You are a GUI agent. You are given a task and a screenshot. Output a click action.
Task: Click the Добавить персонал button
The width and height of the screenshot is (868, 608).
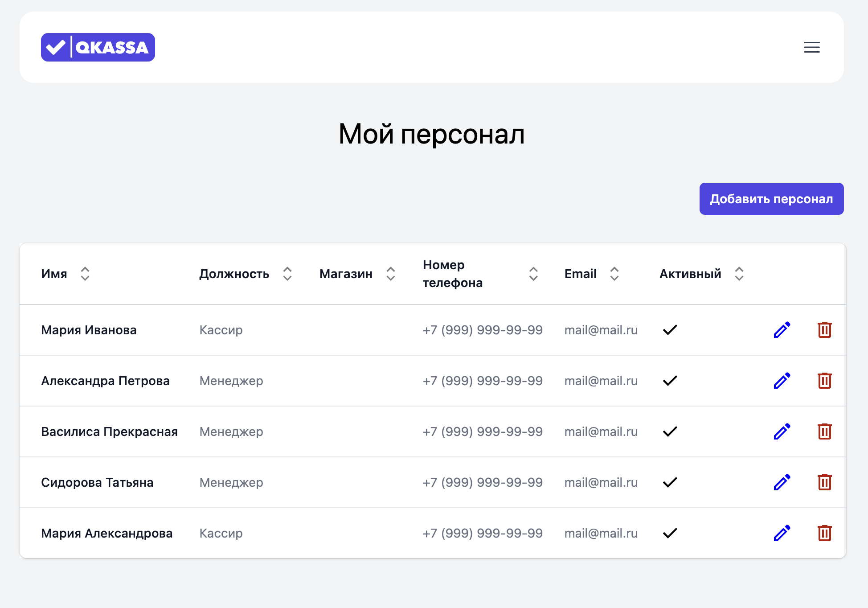771,199
